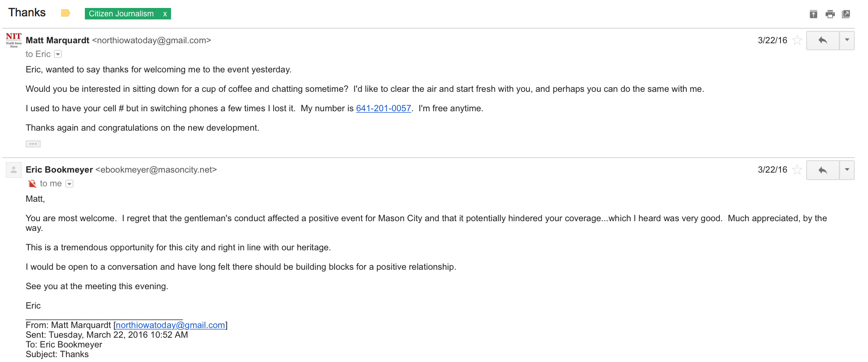Click northiowatoday@gmail.com link in quoted header
The width and height of the screenshot is (868, 362).
coord(170,325)
